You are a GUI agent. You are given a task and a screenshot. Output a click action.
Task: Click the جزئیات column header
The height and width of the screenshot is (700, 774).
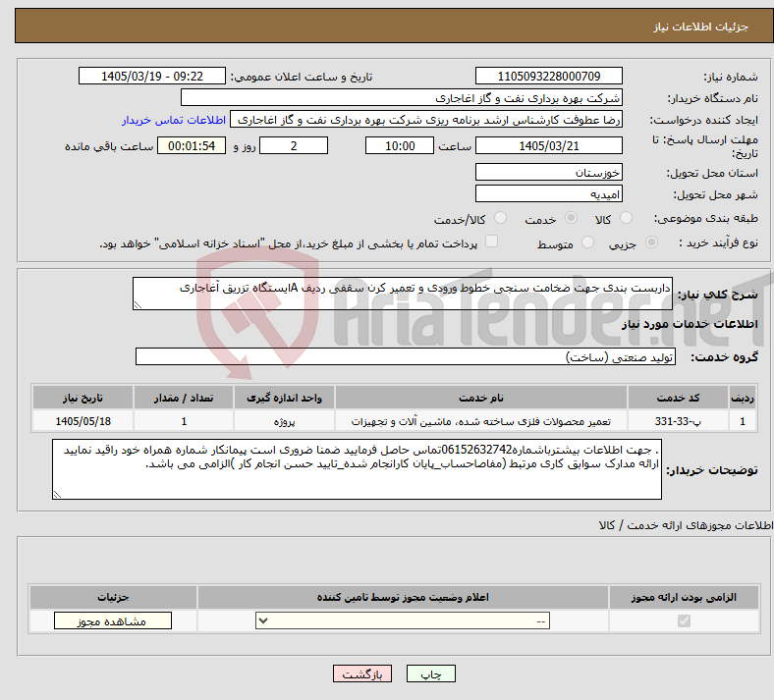click(113, 597)
